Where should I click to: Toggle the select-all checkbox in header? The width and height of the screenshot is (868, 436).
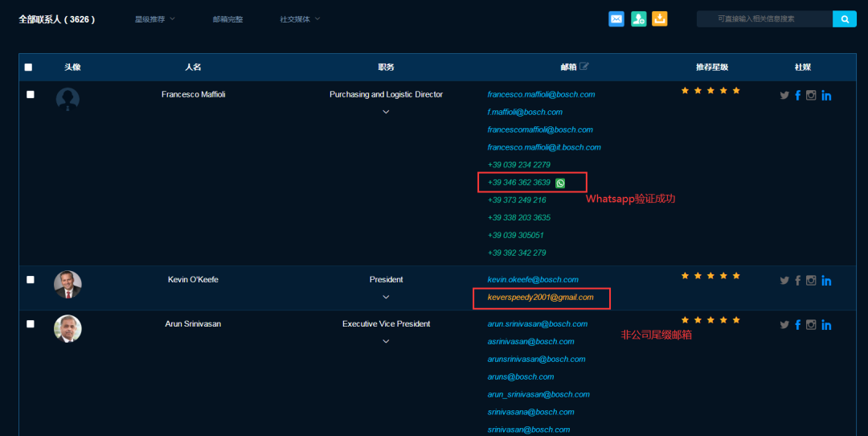tap(29, 68)
